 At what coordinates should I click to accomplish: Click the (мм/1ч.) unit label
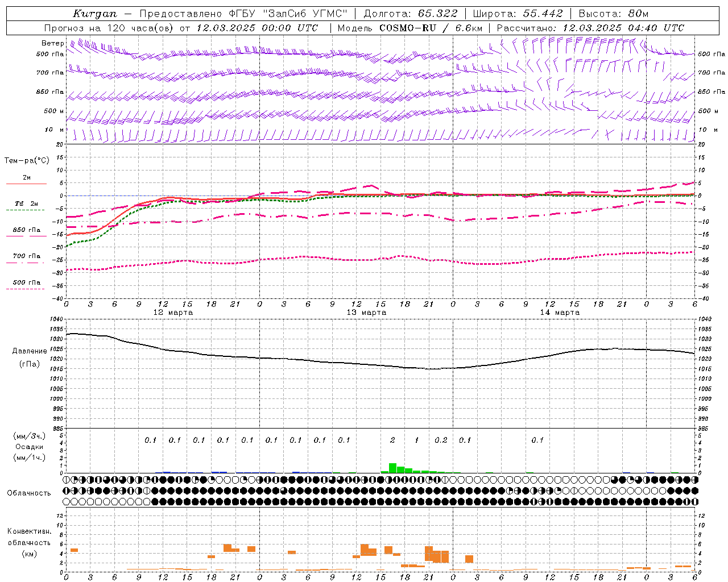tap(29, 458)
